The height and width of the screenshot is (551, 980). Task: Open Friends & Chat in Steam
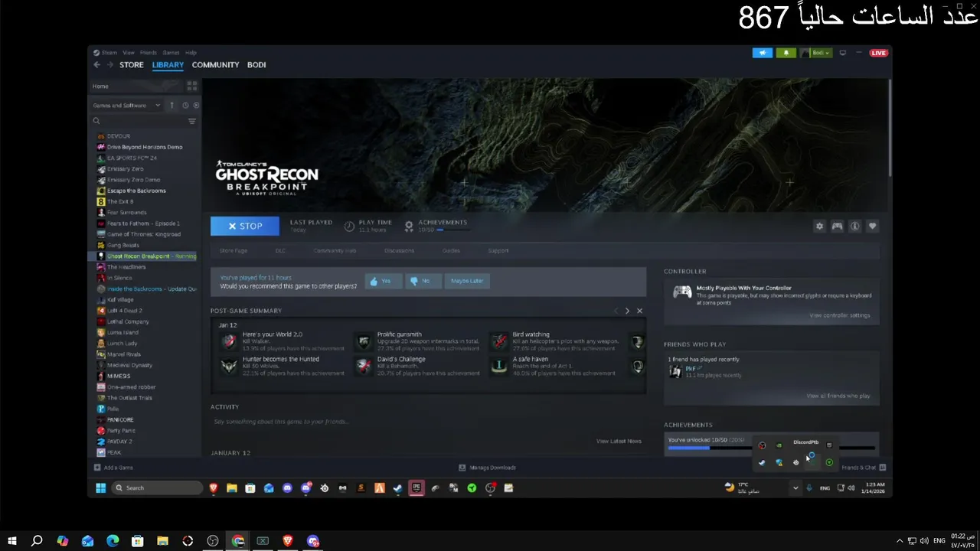[x=864, y=468]
